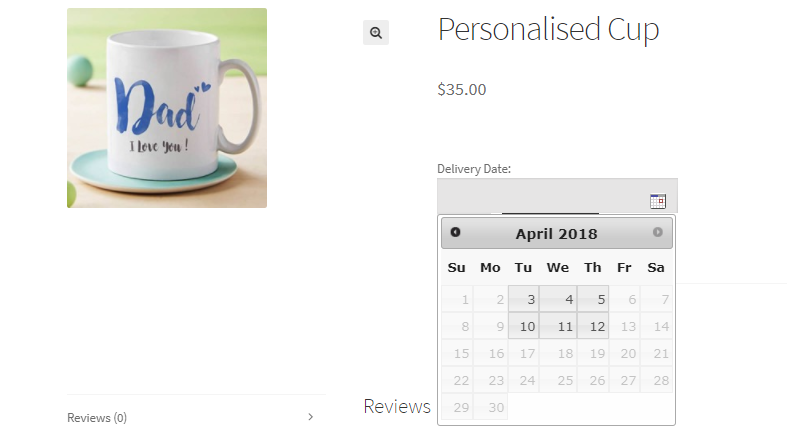Click the Dad mug product image
This screenshot has width=787, height=435.
tap(167, 108)
